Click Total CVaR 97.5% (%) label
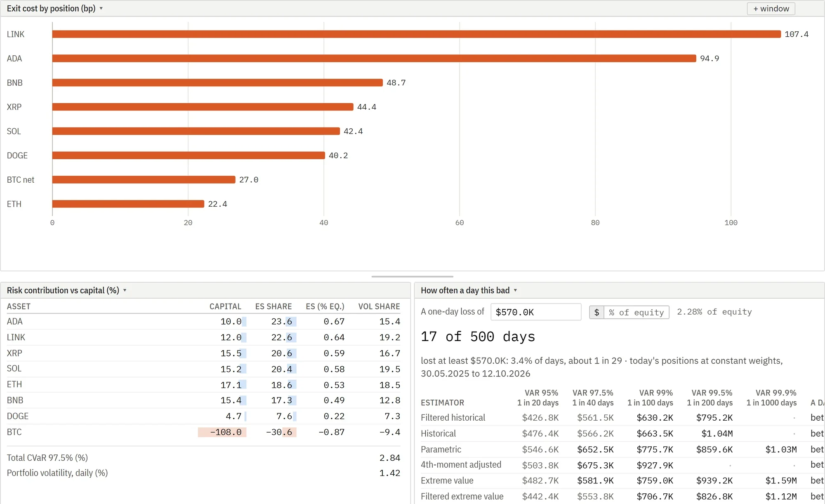825x504 pixels. coord(47,458)
